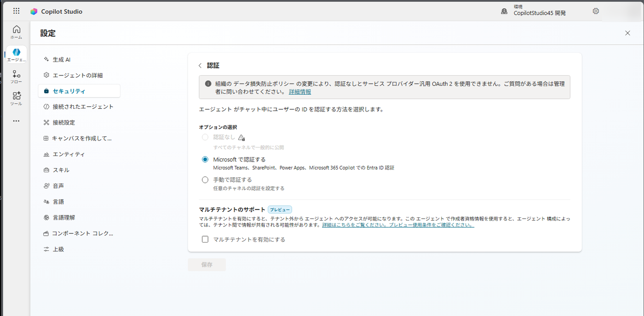Viewport: 644px width, 316px height.
Task: Open エンティティ settings page
Action: [79, 154]
